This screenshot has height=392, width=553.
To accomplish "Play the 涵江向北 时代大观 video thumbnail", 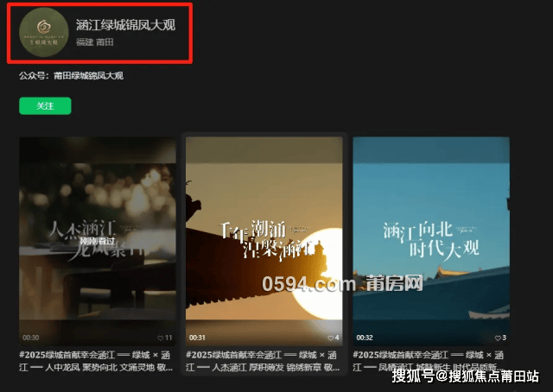I will pos(431,241).
